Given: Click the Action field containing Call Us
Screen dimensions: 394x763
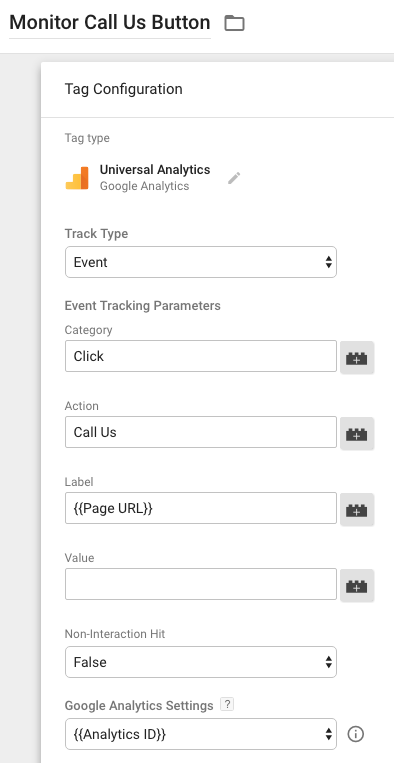Looking at the screenshot, I should tap(201, 432).
